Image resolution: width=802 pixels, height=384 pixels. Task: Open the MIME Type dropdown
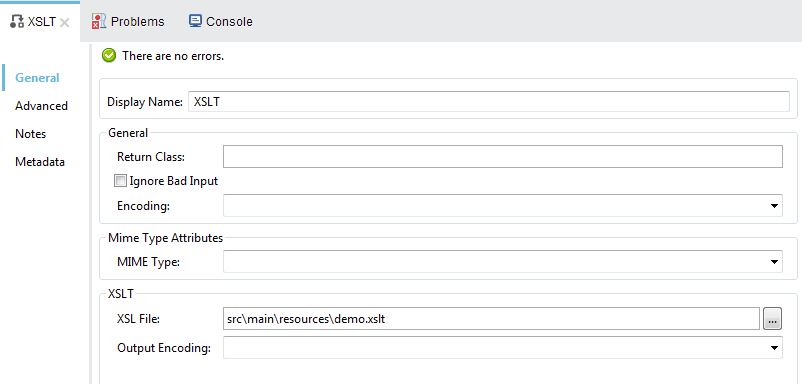pos(773,262)
